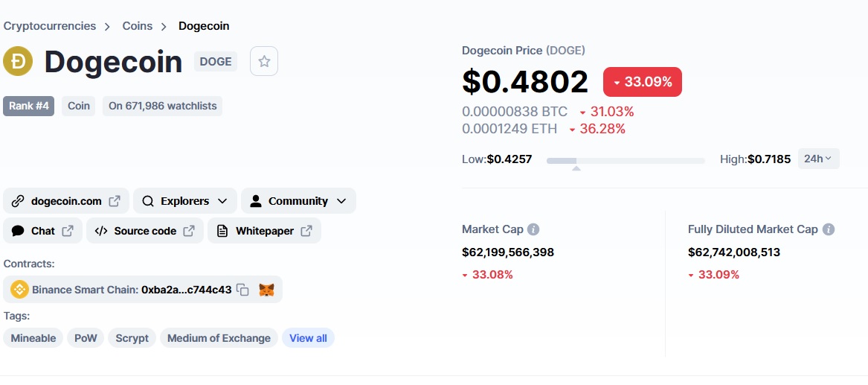Select the Medium of Exchange tag
The width and height of the screenshot is (868, 385).
(x=219, y=338)
